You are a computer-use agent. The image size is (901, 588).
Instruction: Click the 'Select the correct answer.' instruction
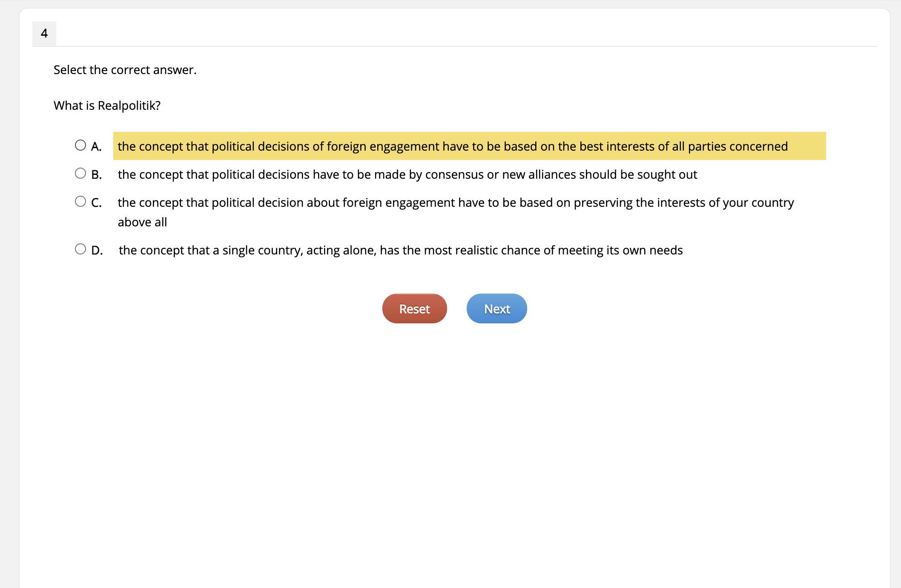pyautogui.click(x=125, y=70)
